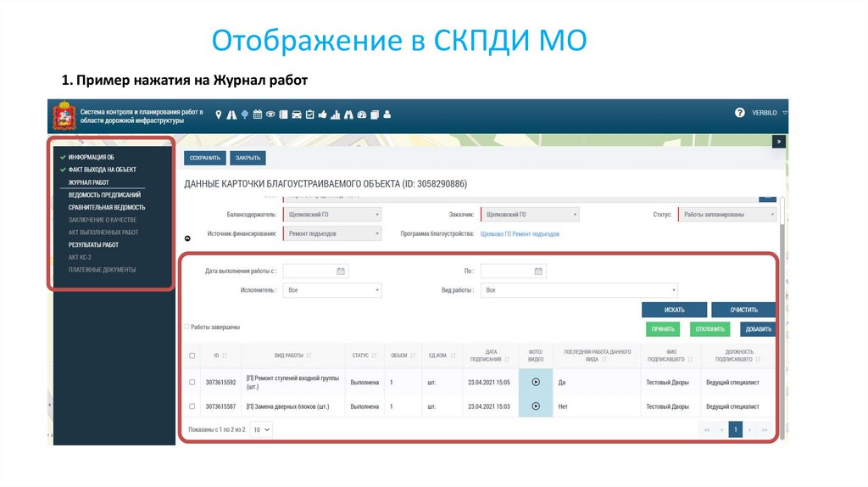Sort the table by 'Объем' column

coord(413,355)
